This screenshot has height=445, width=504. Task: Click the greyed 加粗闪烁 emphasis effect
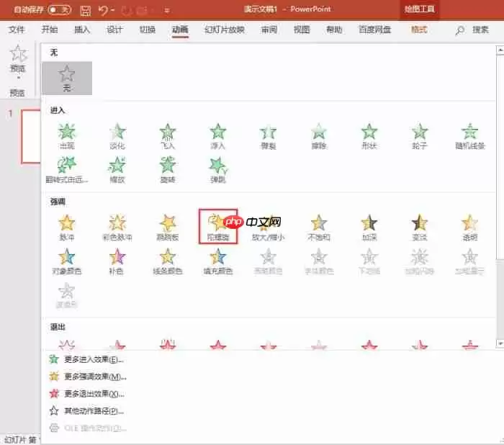tap(420, 261)
